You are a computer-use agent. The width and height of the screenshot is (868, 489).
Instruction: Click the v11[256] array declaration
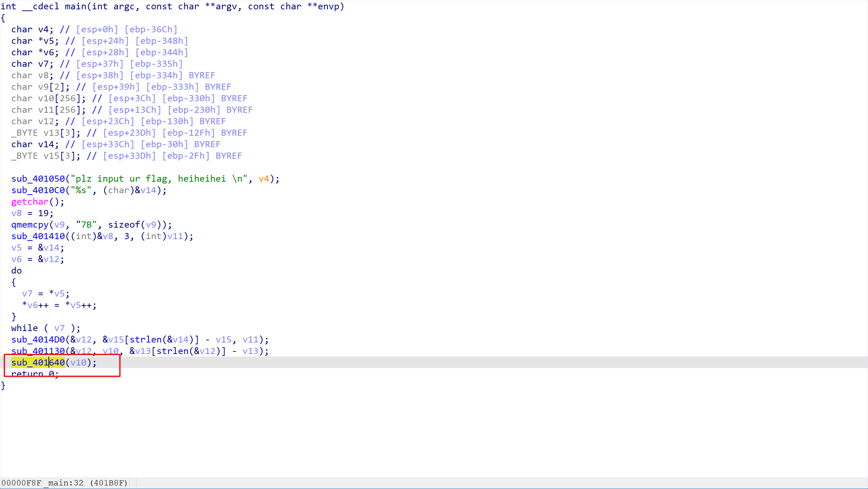[x=132, y=110]
